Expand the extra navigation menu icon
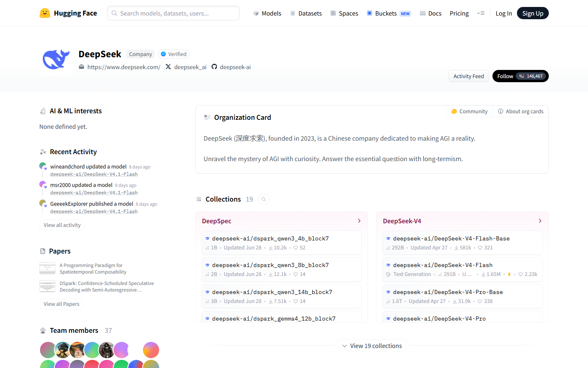This screenshot has width=588, height=368. 481,13
